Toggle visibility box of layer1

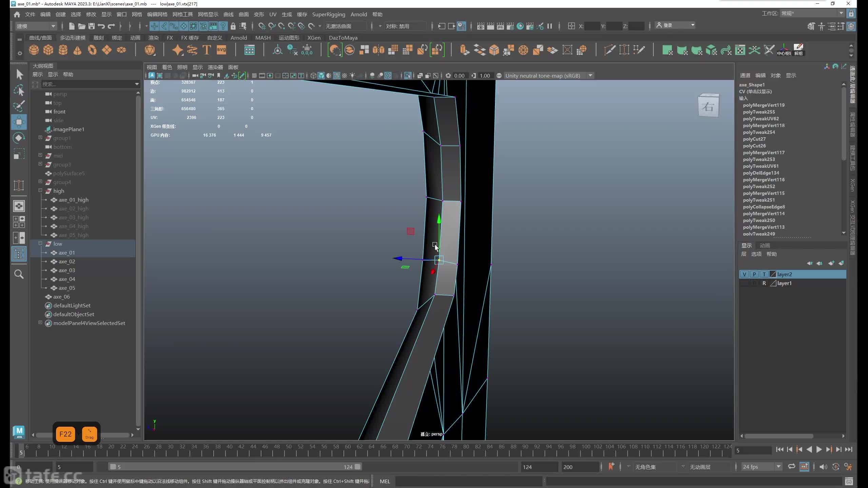[x=744, y=283]
